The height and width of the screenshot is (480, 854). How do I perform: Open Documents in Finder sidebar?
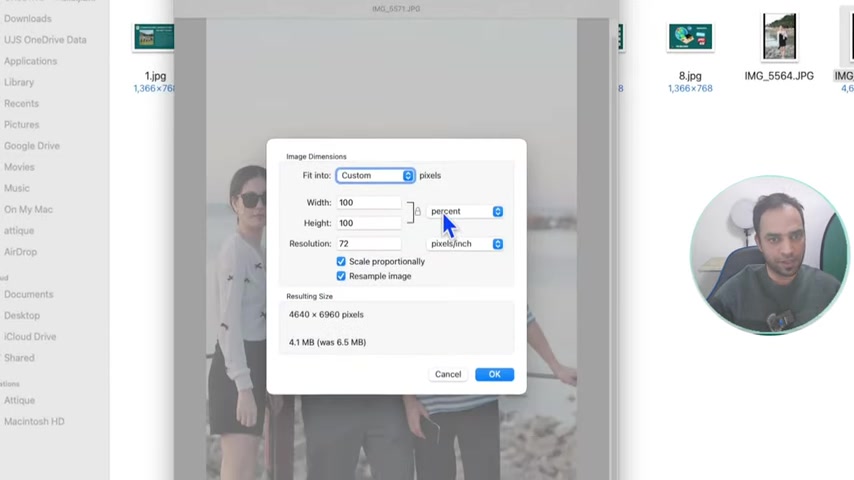(29, 295)
